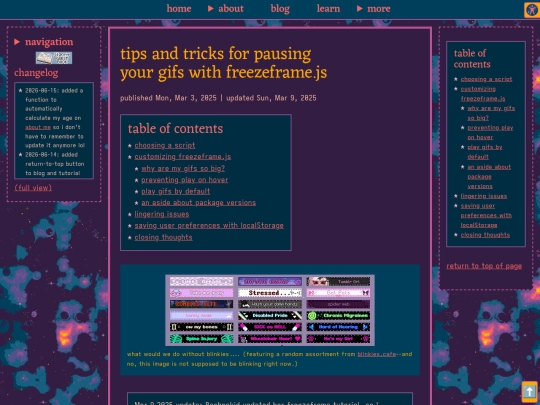Image resolution: width=540 pixels, height=405 pixels.
Task: Click the return-to-top arrow button
Action: (x=529, y=392)
